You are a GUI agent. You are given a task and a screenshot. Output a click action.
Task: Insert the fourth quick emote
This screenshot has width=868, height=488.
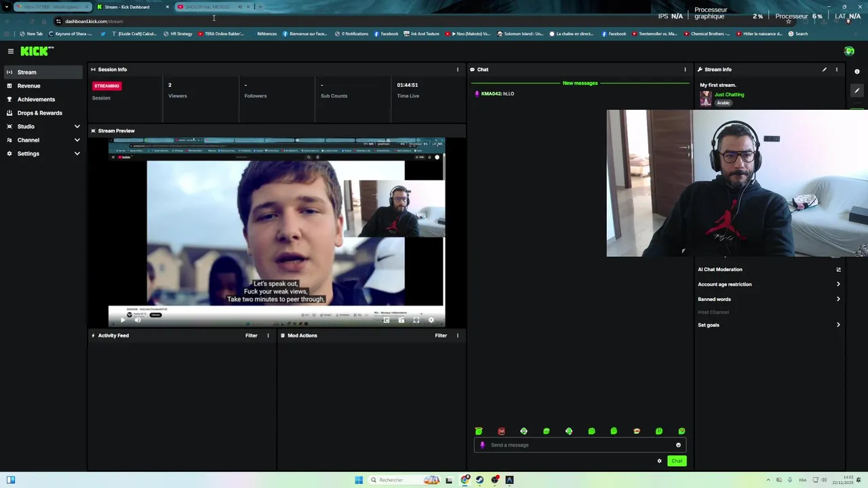click(547, 431)
